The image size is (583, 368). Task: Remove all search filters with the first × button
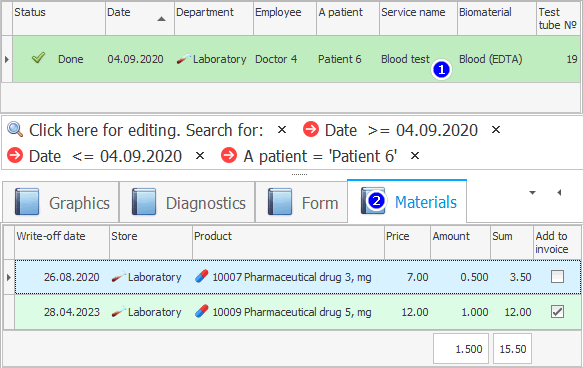coord(282,130)
